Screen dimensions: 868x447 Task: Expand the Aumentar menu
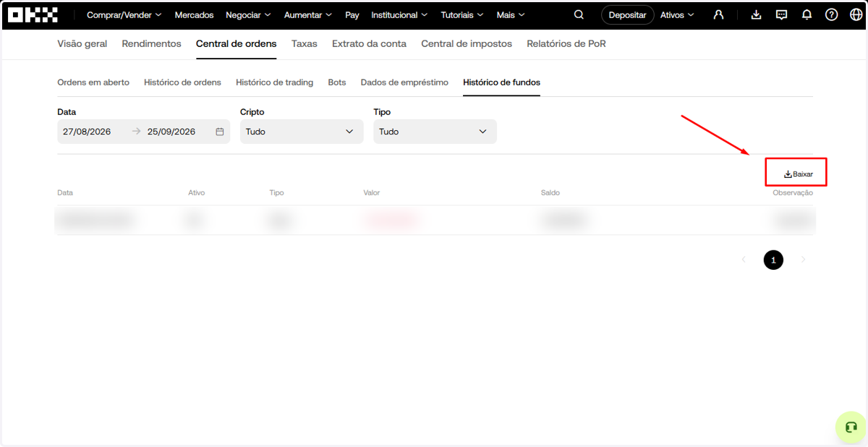coord(308,14)
